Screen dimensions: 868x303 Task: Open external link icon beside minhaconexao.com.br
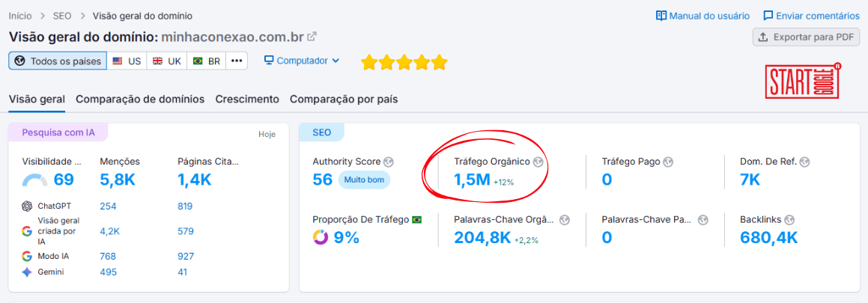312,37
